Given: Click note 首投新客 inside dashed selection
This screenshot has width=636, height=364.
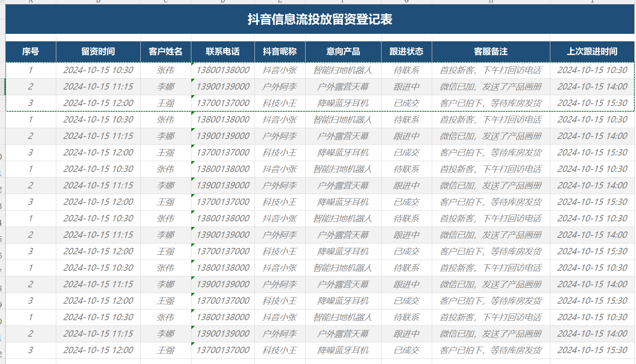Looking at the screenshot, I should click(491, 70).
